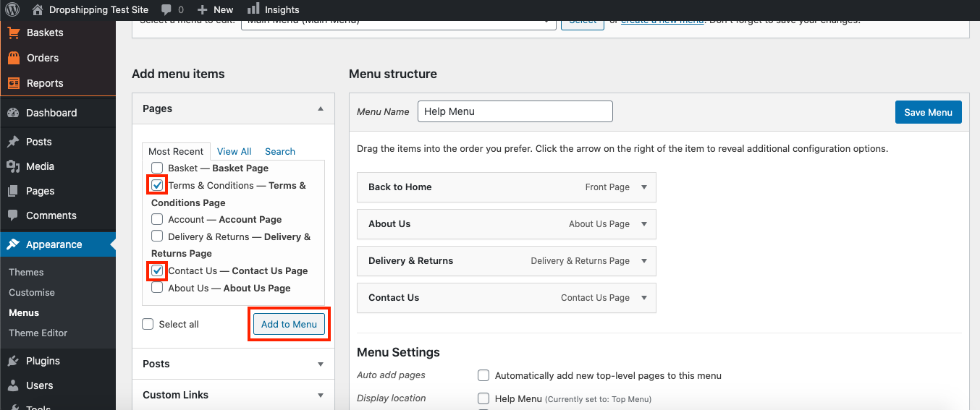980x410 pixels.
Task: Expand the Custom Links panel
Action: (233, 395)
